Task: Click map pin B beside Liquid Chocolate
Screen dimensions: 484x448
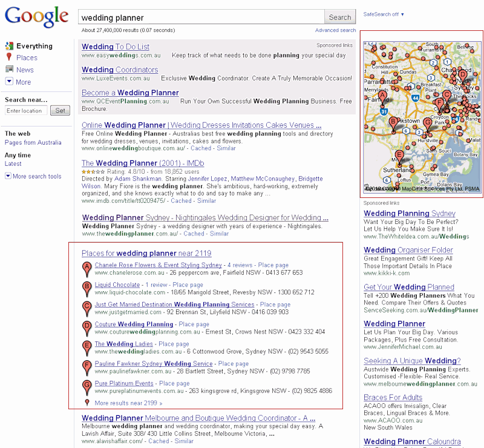Action: point(87,289)
